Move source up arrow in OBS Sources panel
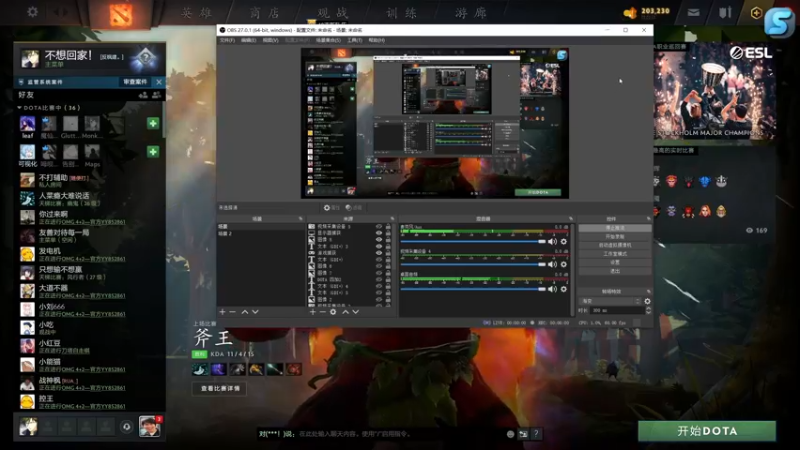Screen dimensions: 800x450 (x=345, y=312)
